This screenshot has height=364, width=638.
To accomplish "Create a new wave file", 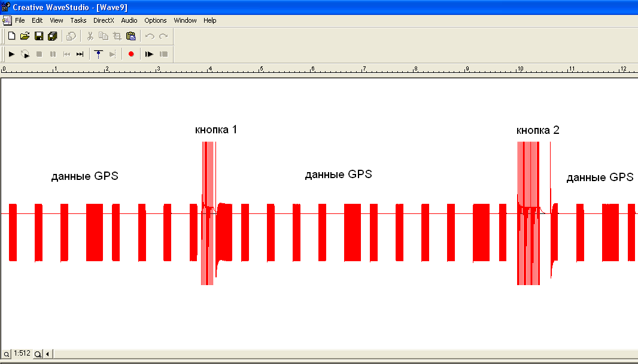I will pos(11,36).
